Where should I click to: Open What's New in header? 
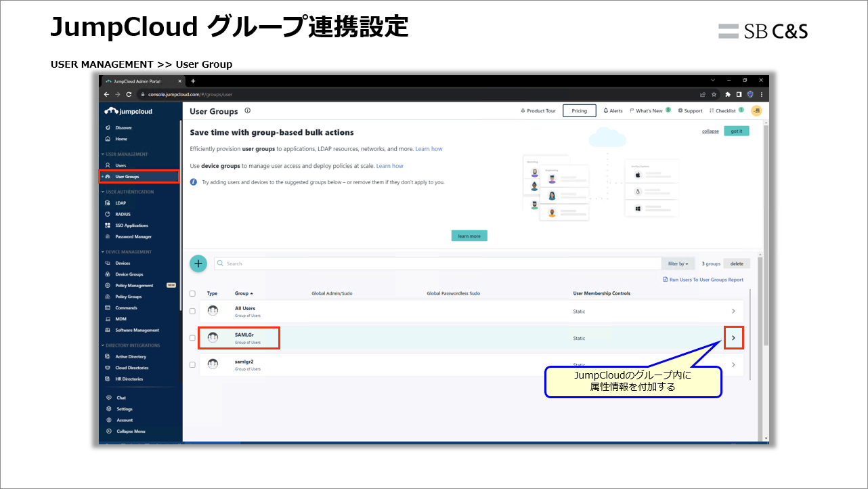pos(650,110)
